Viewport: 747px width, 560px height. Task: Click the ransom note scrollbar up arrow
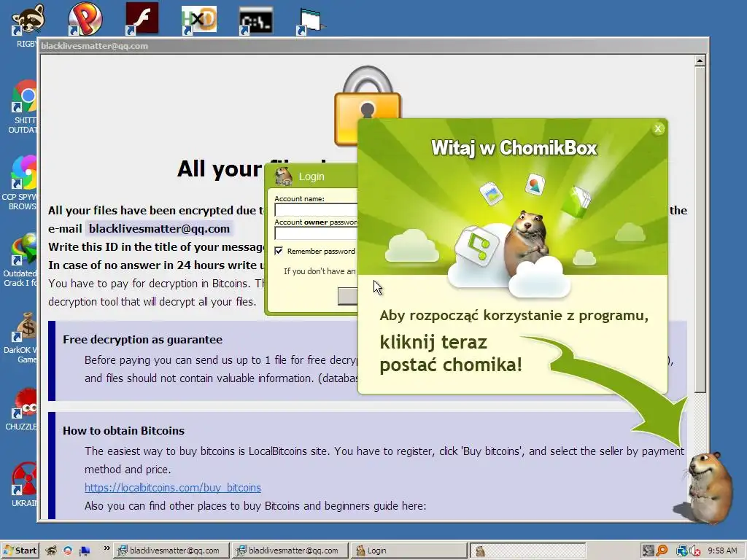pyautogui.click(x=700, y=61)
